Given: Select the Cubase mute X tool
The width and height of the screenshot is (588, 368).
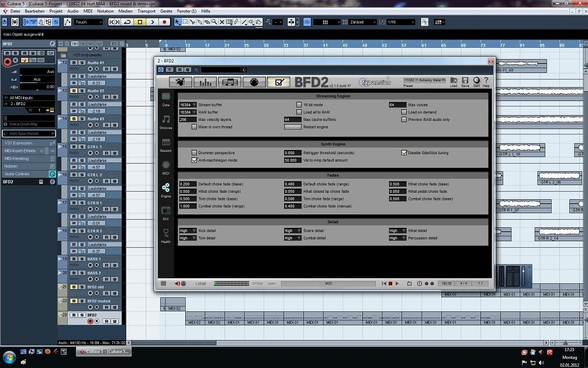Looking at the screenshot, I should point(222,22).
